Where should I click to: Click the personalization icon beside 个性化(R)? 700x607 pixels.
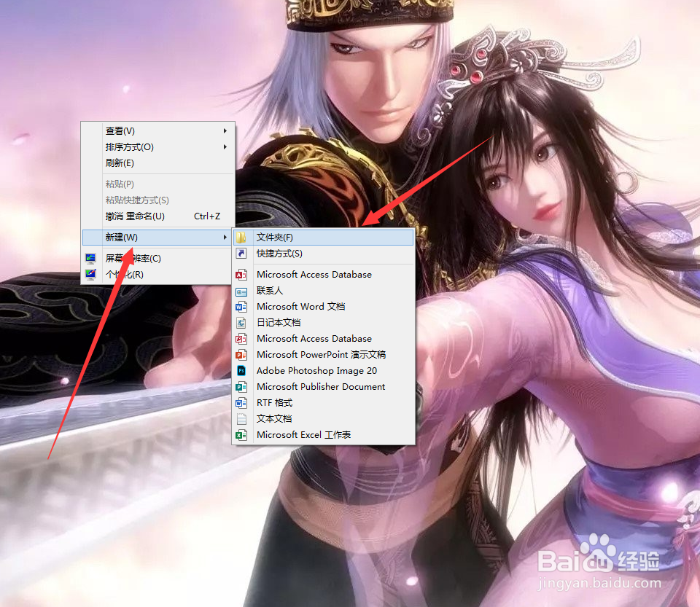pyautogui.click(x=90, y=274)
